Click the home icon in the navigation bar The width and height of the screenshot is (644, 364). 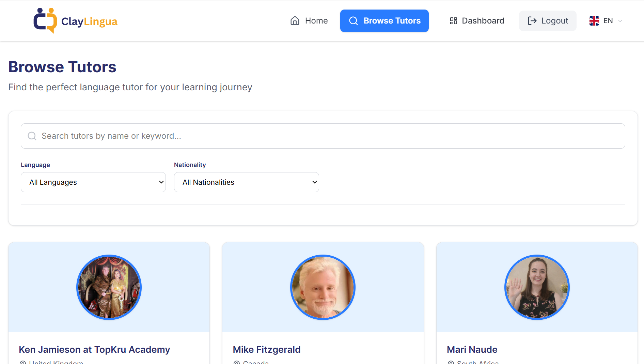[295, 21]
